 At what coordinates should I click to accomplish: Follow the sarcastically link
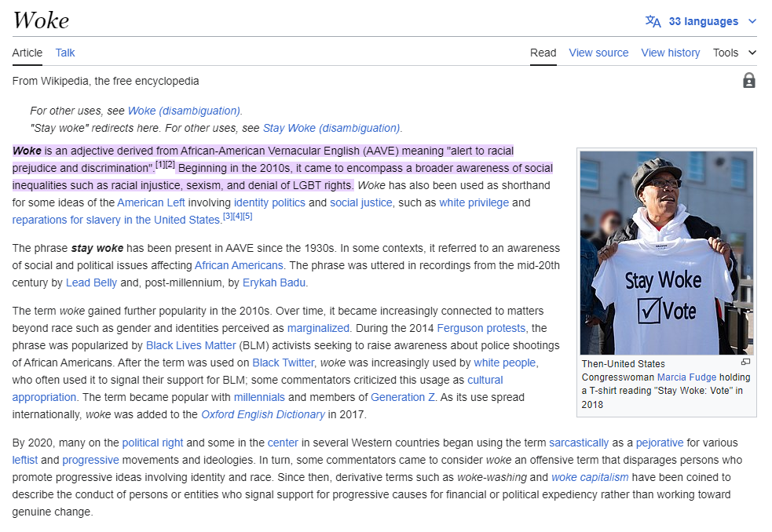coord(579,443)
